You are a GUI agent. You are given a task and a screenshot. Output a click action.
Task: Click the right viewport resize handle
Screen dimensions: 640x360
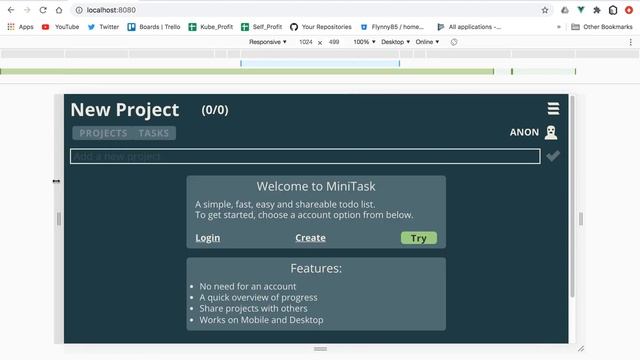[x=581, y=219]
